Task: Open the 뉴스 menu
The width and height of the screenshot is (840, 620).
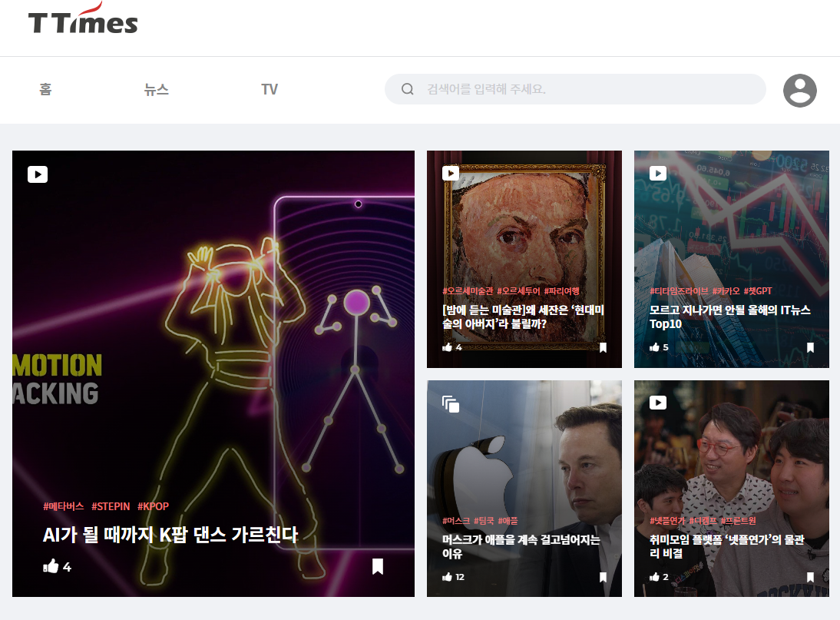Action: pos(157,89)
